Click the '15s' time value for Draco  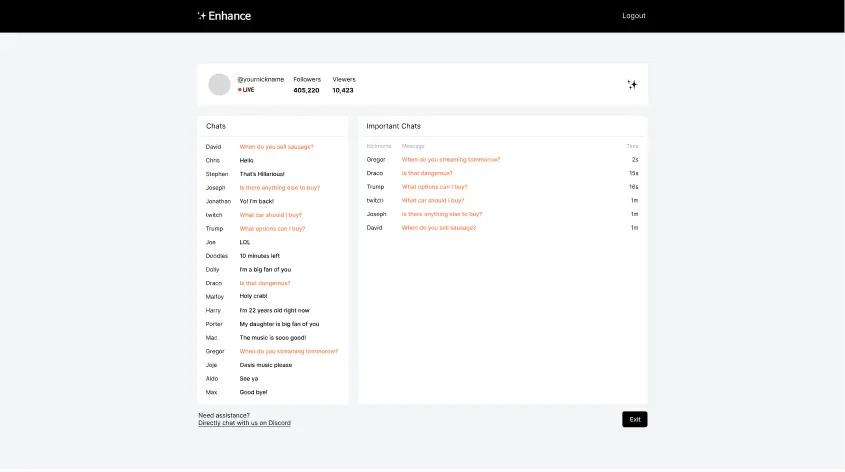pos(634,173)
